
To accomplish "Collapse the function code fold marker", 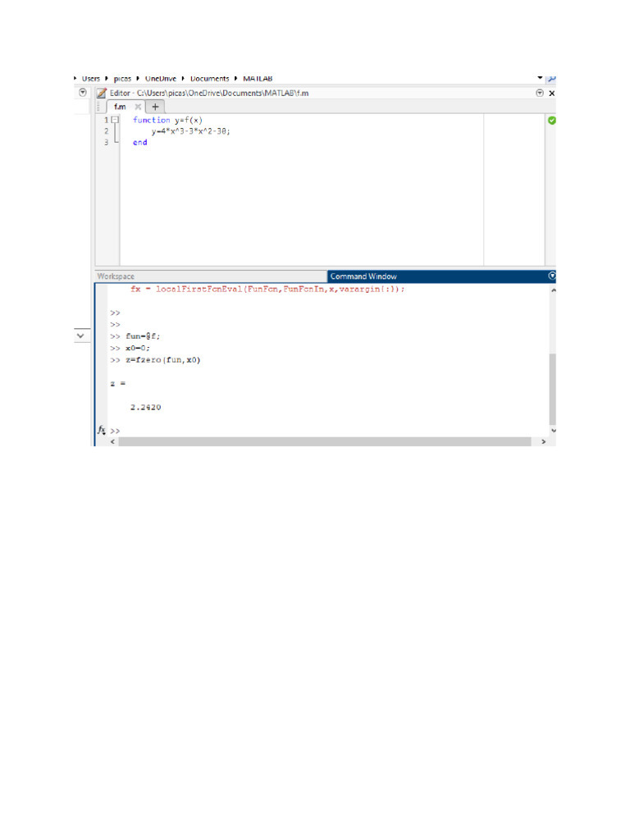I will 115,120.
